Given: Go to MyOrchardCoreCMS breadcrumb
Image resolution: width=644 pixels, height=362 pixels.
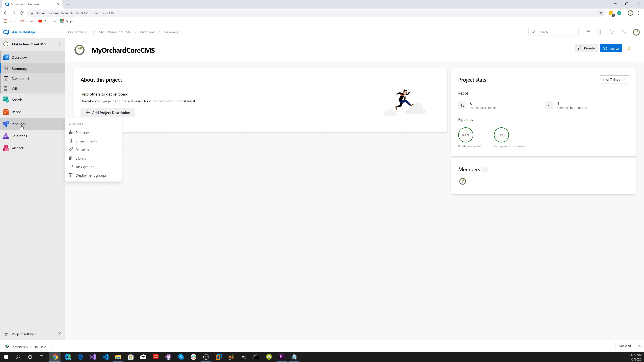Looking at the screenshot, I should click(115, 32).
